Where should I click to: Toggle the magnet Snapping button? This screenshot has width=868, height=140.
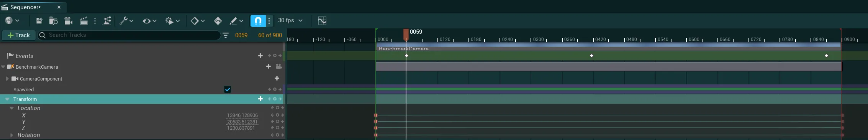pos(258,21)
